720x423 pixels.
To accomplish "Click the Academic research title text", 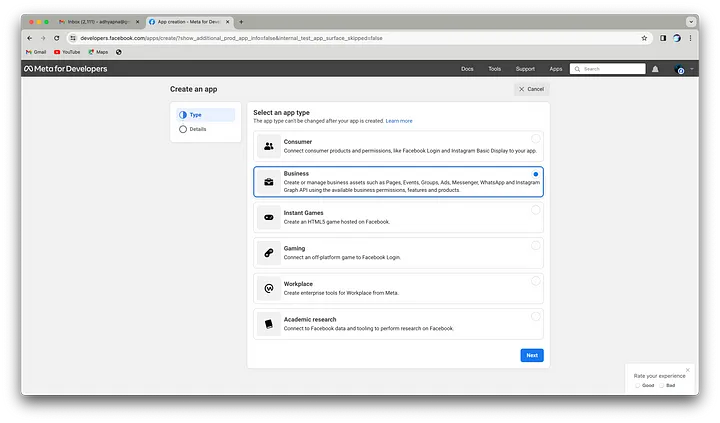I will tap(309, 319).
